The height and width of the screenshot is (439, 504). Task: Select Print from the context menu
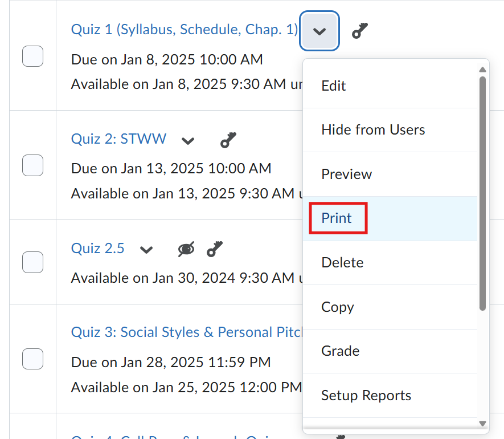point(337,218)
